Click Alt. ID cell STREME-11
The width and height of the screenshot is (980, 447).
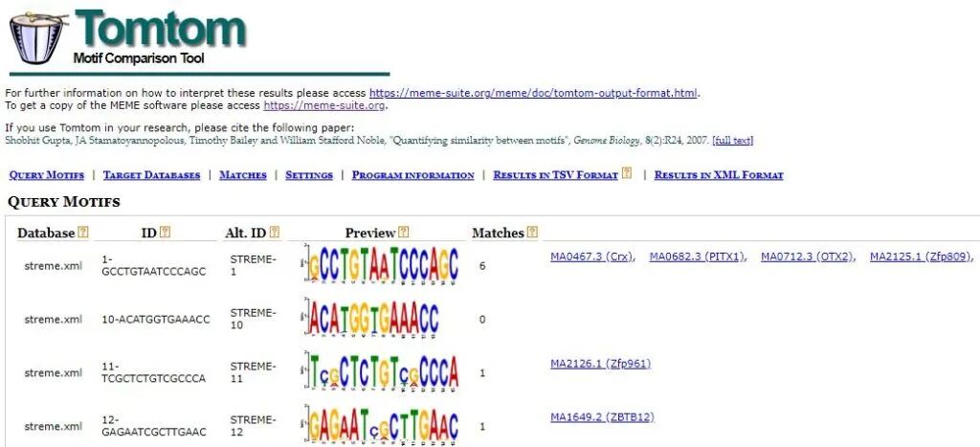pyautogui.click(x=253, y=372)
